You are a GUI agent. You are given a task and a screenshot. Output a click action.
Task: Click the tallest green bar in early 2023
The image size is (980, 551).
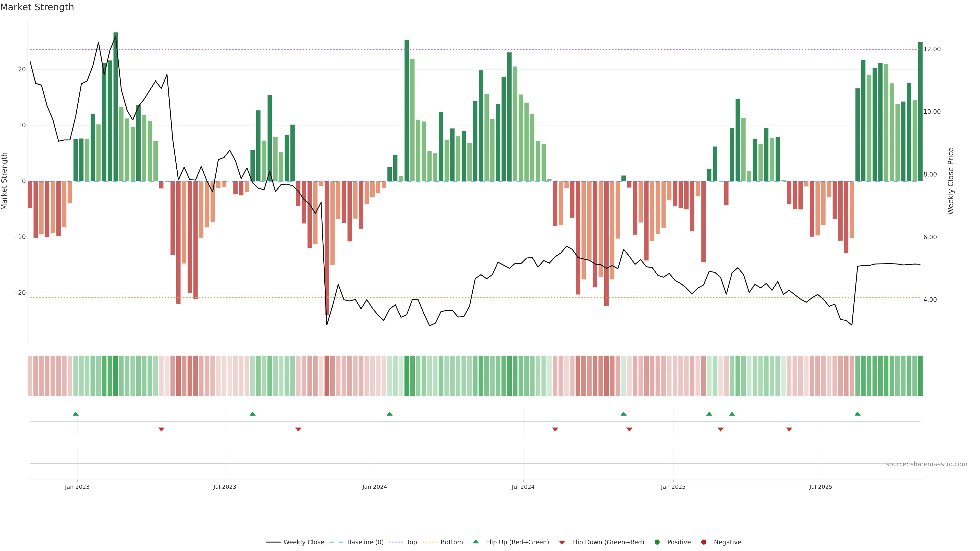(116, 106)
